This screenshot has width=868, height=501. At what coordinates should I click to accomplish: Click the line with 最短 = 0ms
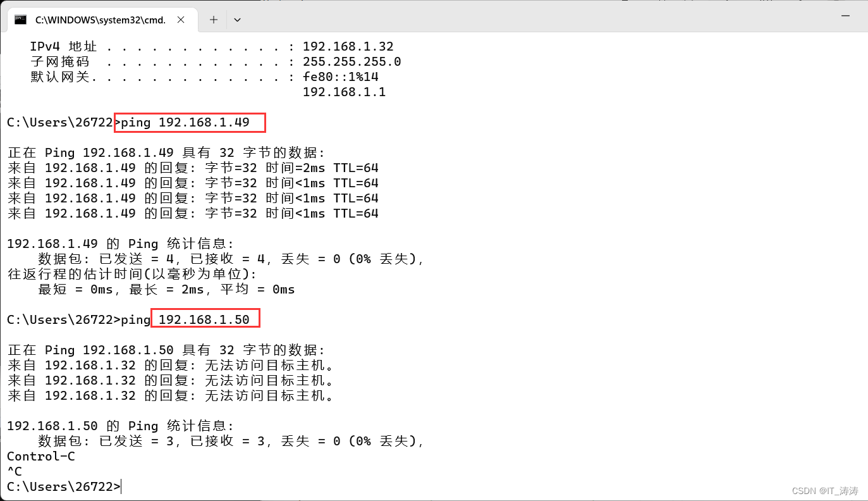(x=166, y=289)
